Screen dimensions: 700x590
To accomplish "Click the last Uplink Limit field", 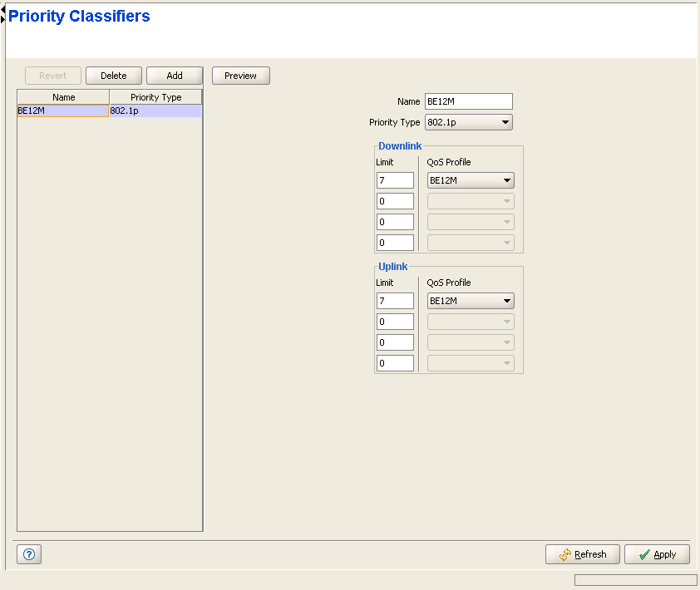I will coord(395,363).
